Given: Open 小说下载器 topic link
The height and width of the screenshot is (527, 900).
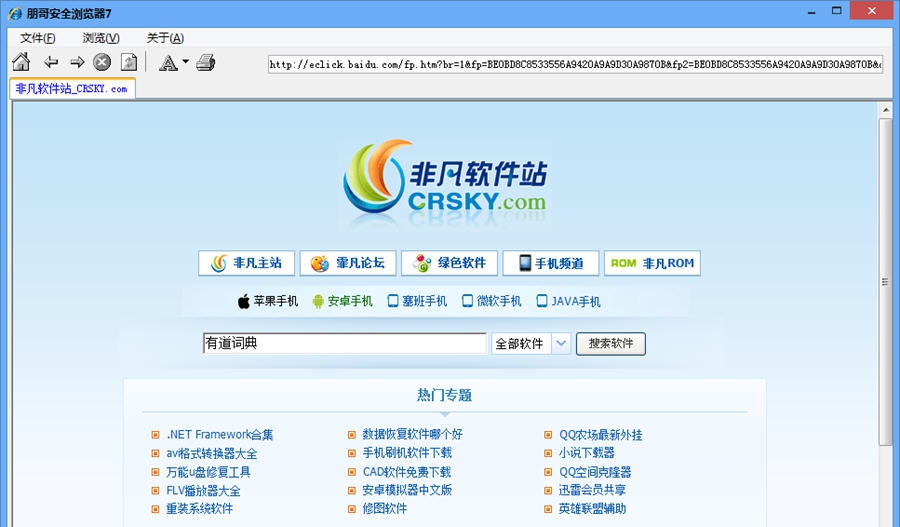Looking at the screenshot, I should [x=587, y=453].
